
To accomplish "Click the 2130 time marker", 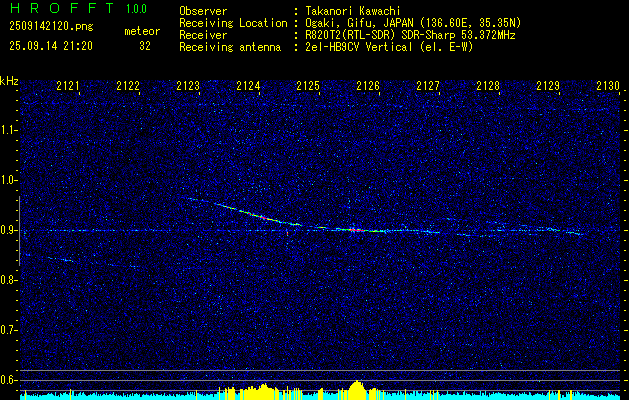I will point(608,85).
